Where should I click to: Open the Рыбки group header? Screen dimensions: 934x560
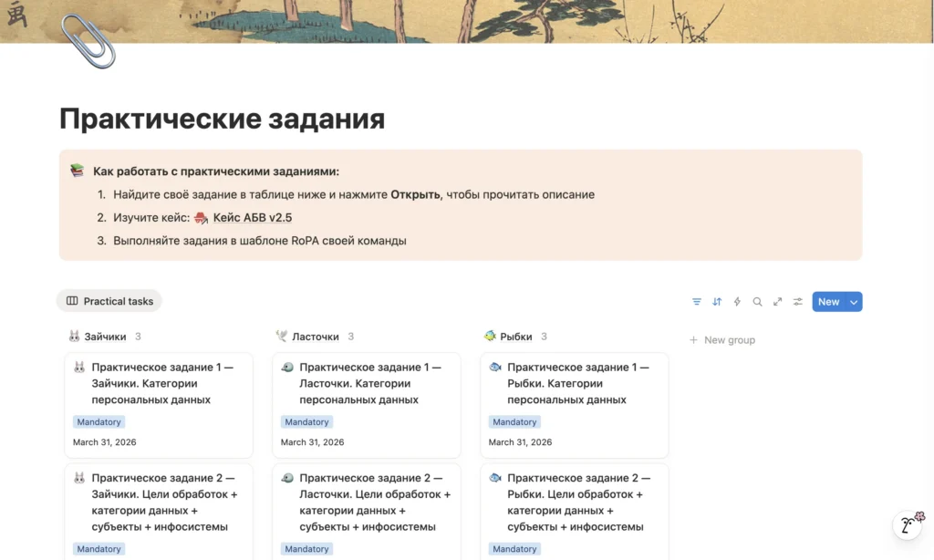[x=515, y=337]
